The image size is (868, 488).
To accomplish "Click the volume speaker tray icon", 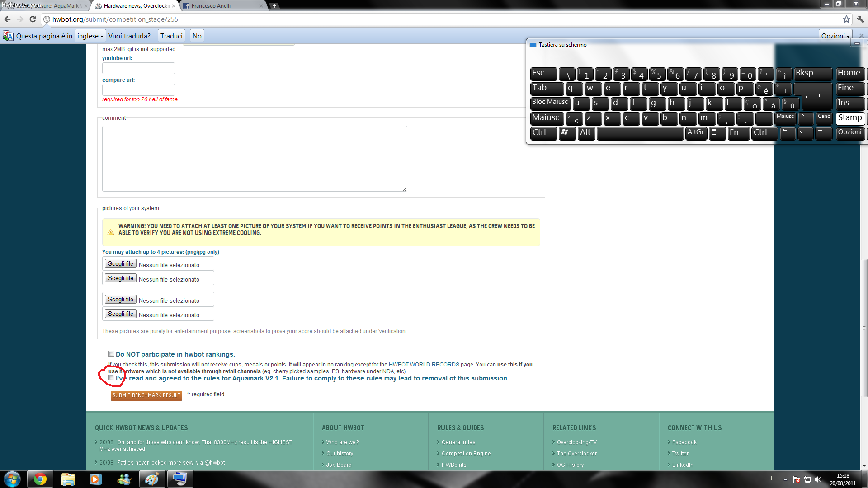I will pos(818,479).
